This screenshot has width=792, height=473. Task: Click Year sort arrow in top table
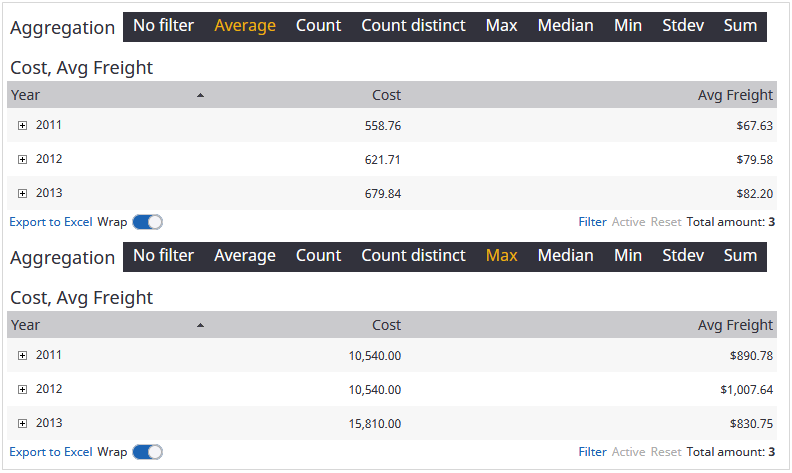200,96
